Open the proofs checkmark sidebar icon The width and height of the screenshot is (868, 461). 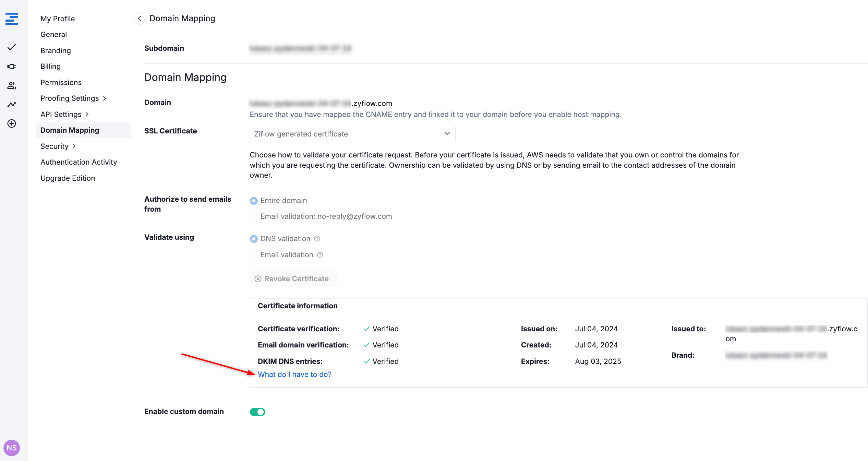(12, 47)
